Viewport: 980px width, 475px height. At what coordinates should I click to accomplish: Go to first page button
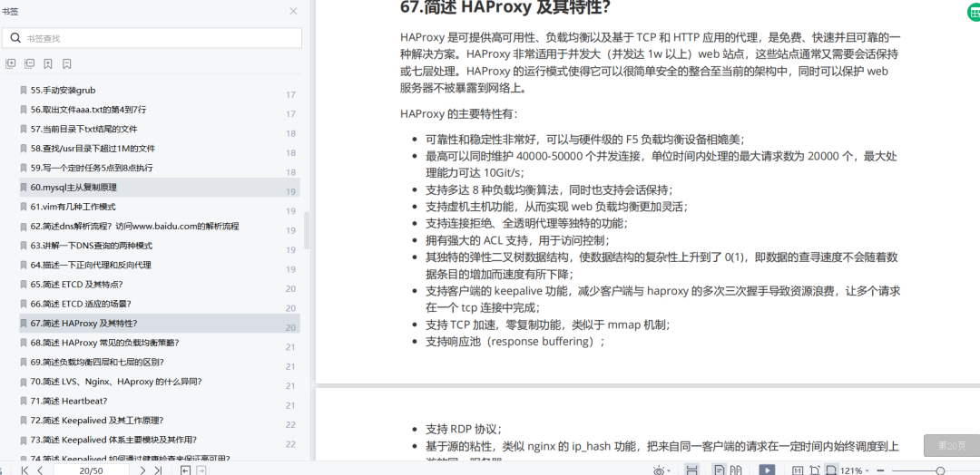(24, 470)
